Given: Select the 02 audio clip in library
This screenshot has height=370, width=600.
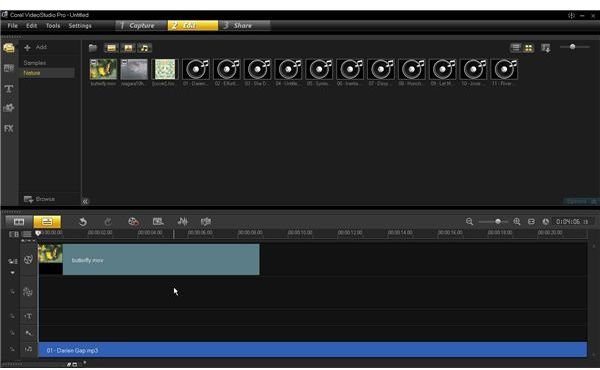Looking at the screenshot, I should tap(227, 69).
